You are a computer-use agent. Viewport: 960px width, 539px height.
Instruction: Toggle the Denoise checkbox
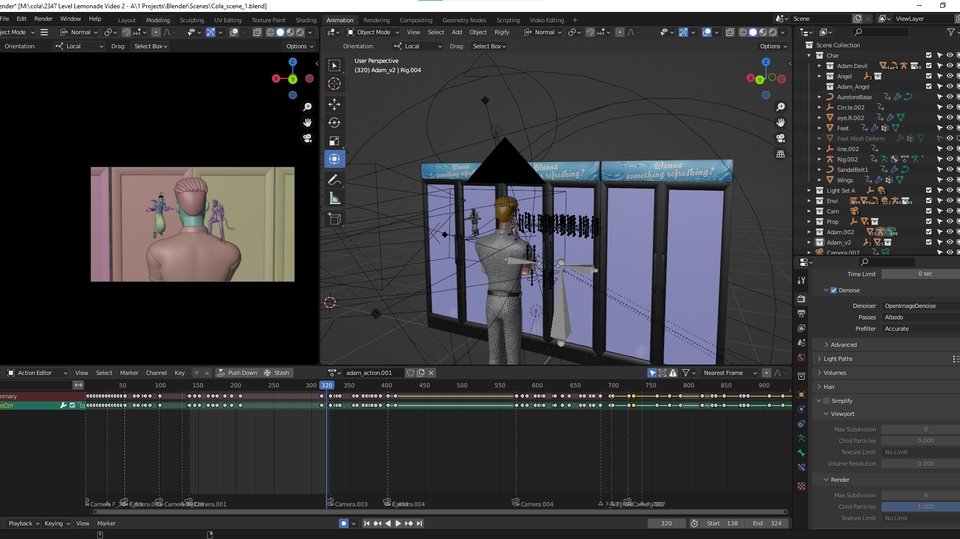point(833,290)
